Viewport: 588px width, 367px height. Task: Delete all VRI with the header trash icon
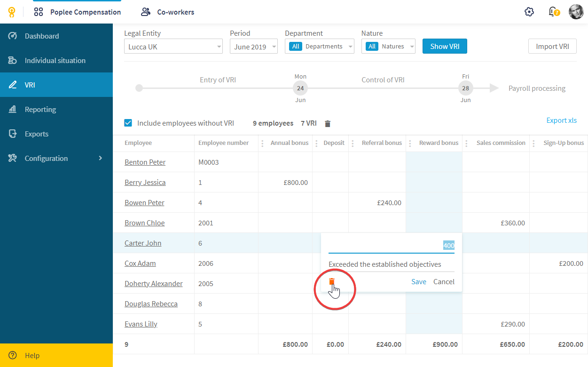[x=328, y=124]
